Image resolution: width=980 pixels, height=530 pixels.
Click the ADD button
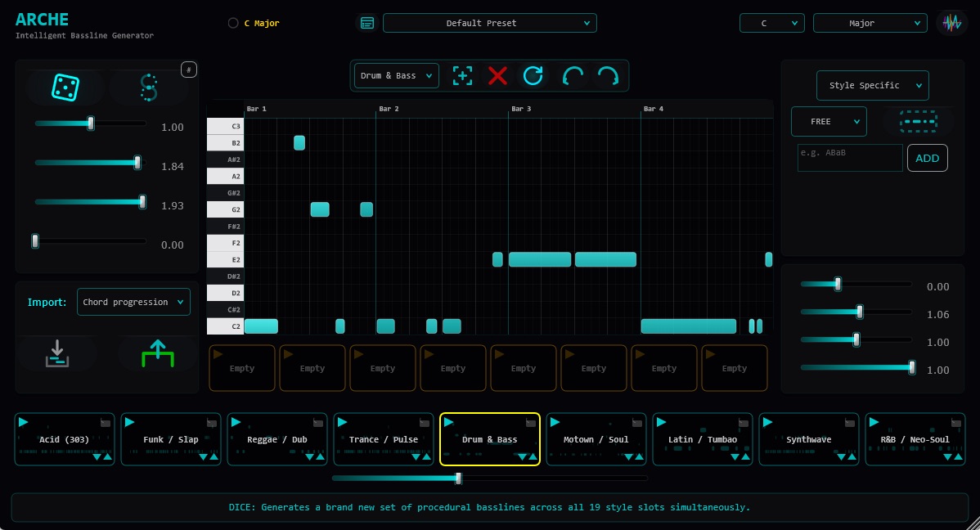928,158
